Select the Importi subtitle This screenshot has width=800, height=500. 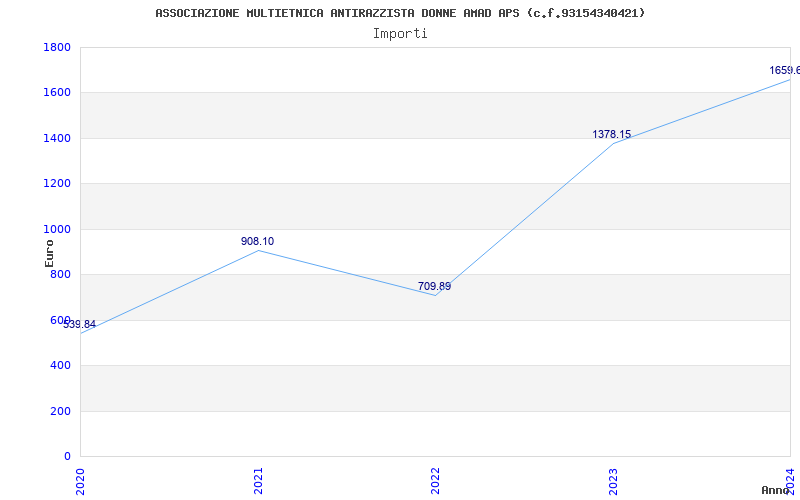(400, 34)
